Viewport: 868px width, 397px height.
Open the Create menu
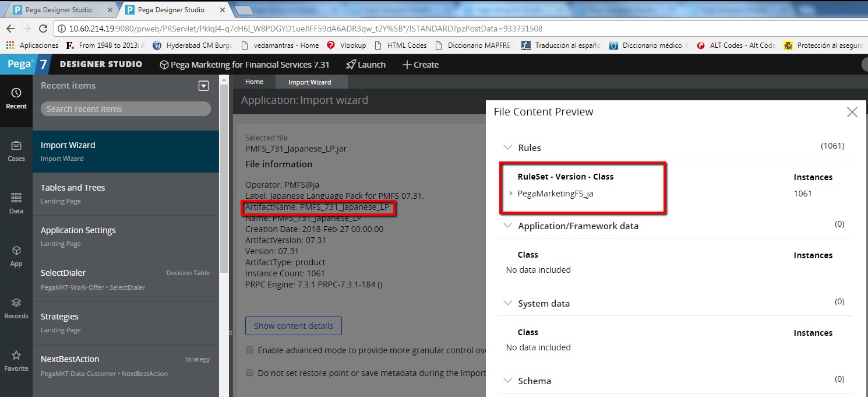click(x=421, y=65)
